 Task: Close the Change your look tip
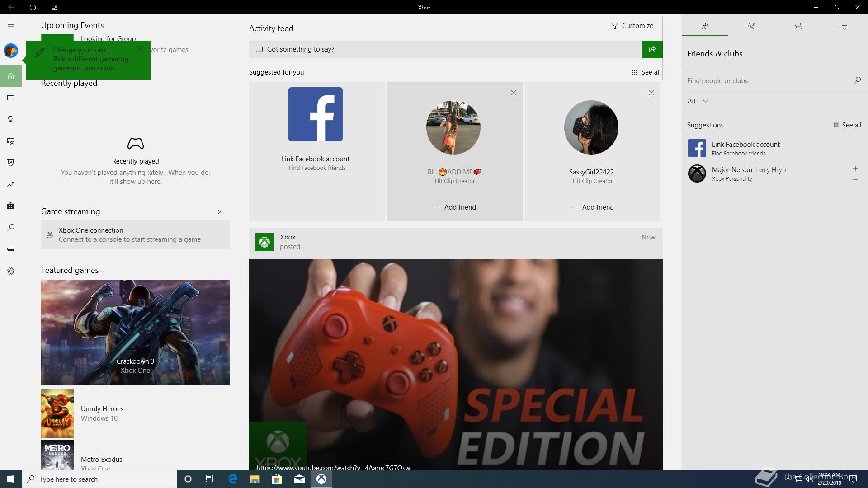[x=141, y=48]
